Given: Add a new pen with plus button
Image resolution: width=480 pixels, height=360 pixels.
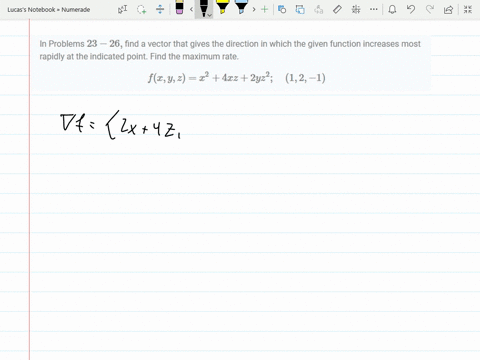Looking at the screenshot, I should tap(264, 9).
